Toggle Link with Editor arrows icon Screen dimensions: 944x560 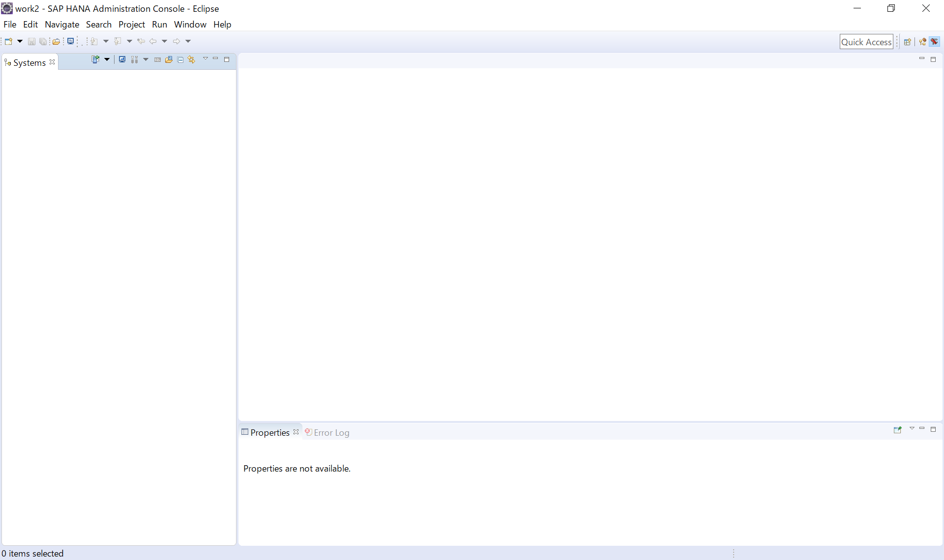point(192,59)
